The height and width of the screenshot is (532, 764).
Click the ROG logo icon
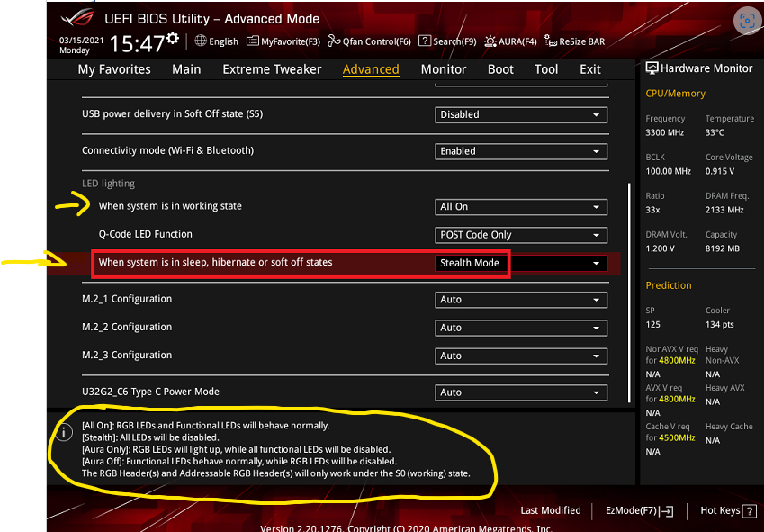pyautogui.click(x=80, y=19)
